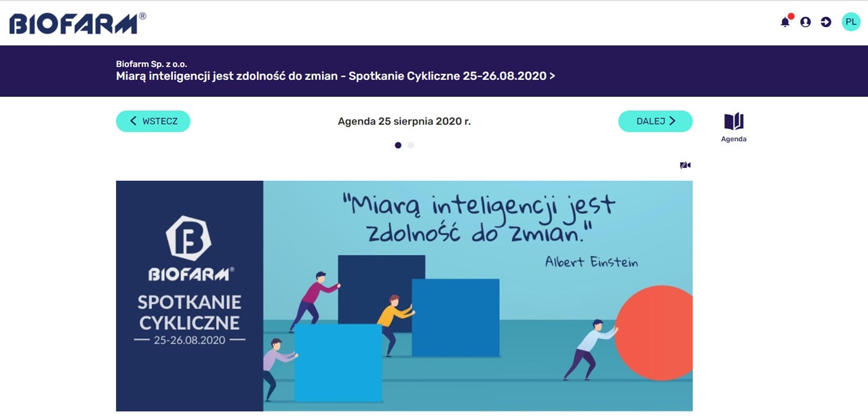Click the Spotkanie Cykliczne banner image

point(404,296)
